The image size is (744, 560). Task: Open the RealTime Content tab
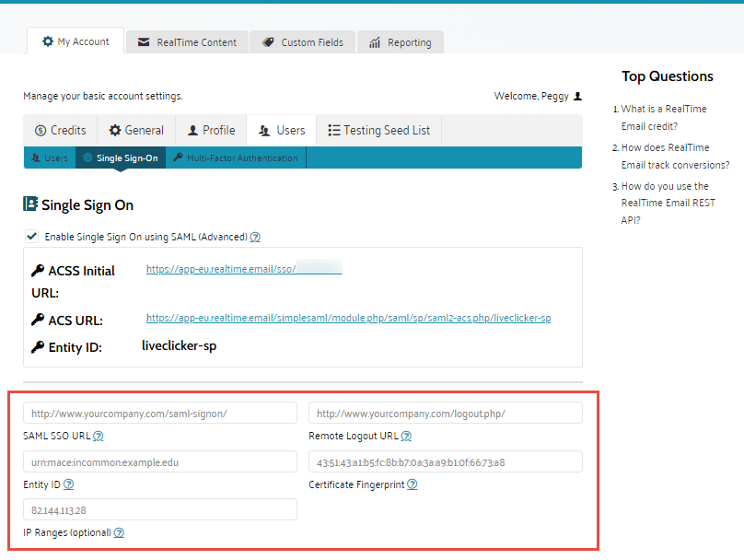coord(187,42)
